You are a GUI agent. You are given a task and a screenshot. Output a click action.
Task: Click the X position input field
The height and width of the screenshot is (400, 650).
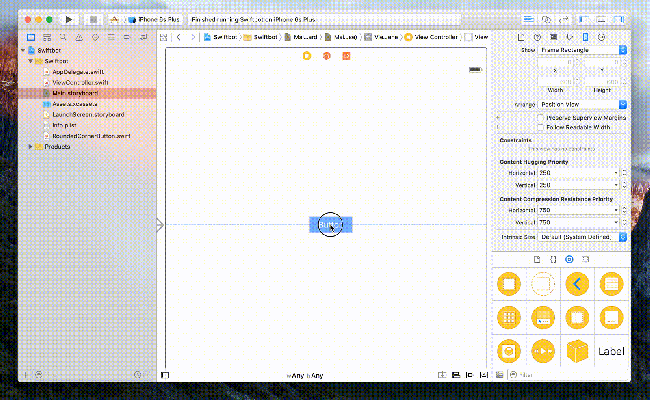pos(555,62)
